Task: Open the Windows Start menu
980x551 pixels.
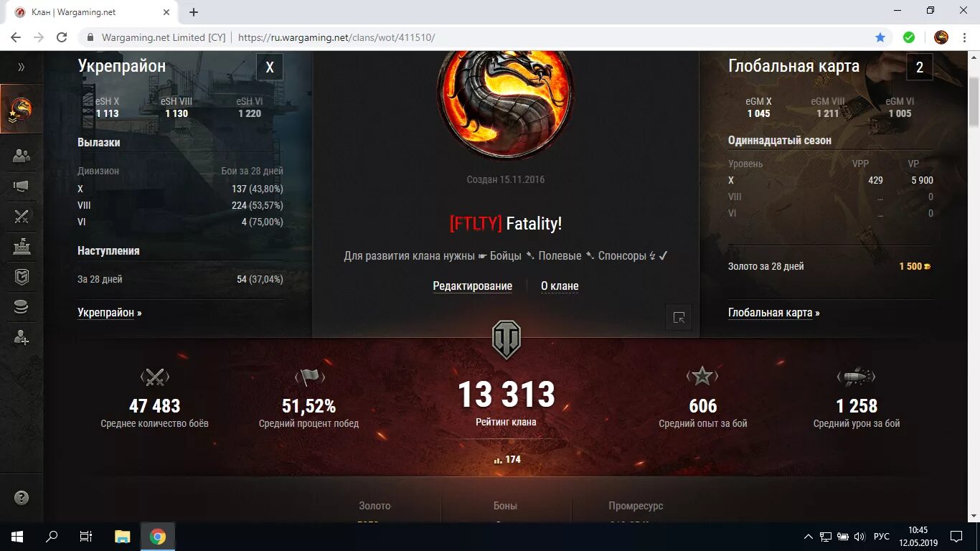Action: point(17,537)
